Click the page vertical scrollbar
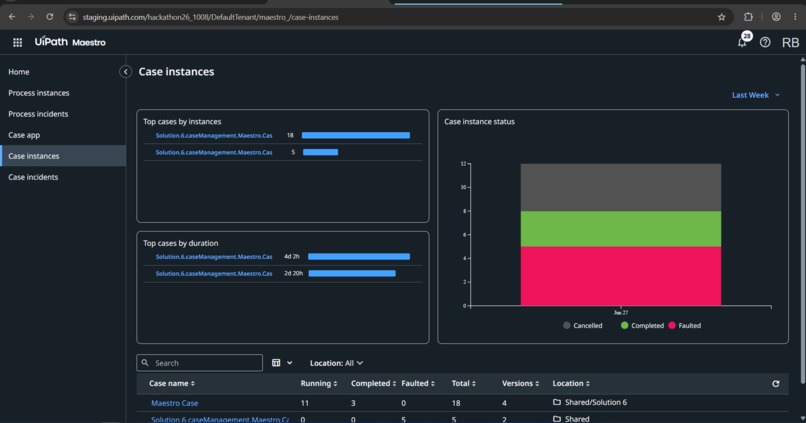 [802, 222]
